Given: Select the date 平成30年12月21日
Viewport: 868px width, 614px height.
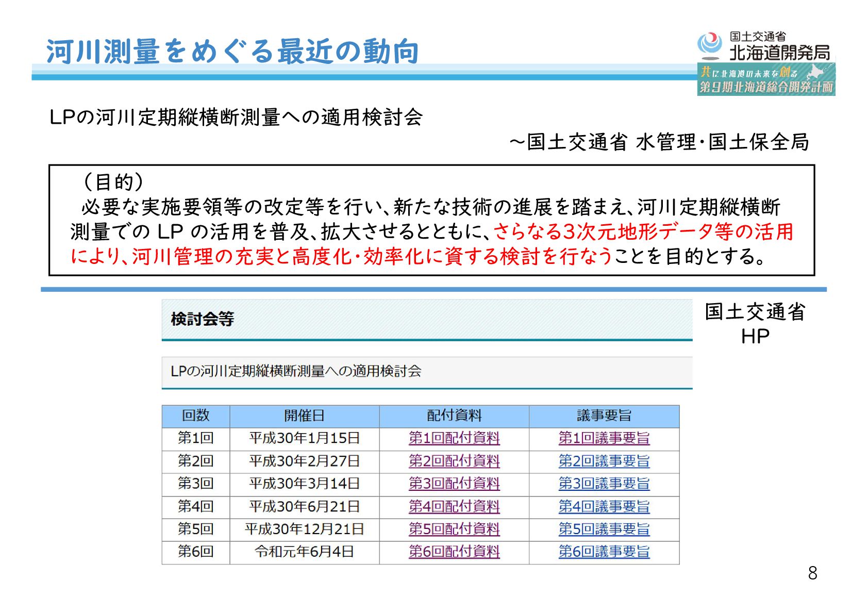Looking at the screenshot, I should (x=304, y=529).
